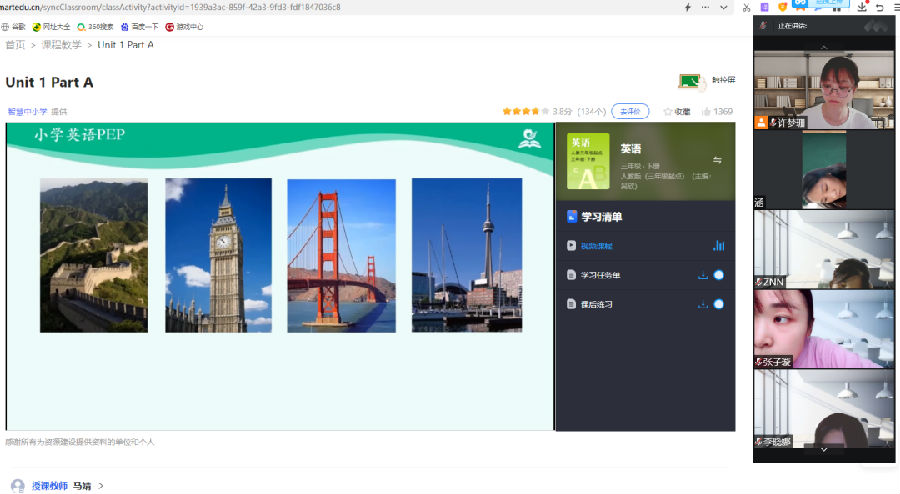Click the 收藏 star favorite icon
900x494 pixels.
point(668,112)
